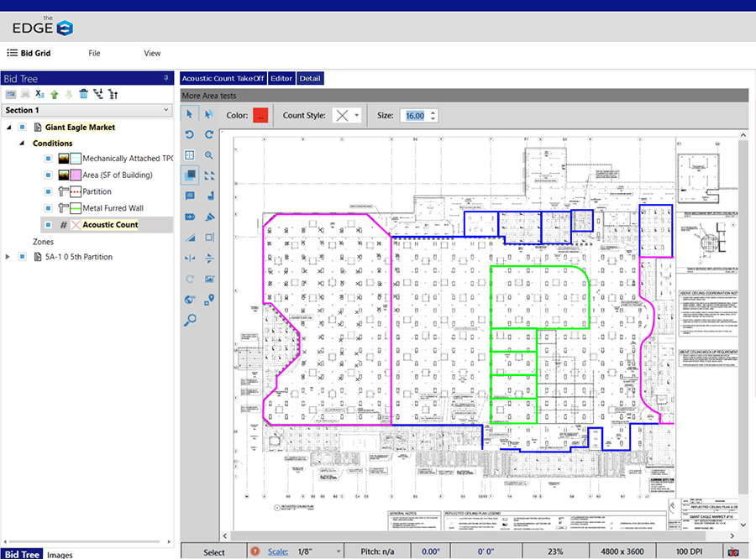Screen dimensions: 756x559
Task: Toggle the Partition condition checkbox
Action: tap(49, 192)
